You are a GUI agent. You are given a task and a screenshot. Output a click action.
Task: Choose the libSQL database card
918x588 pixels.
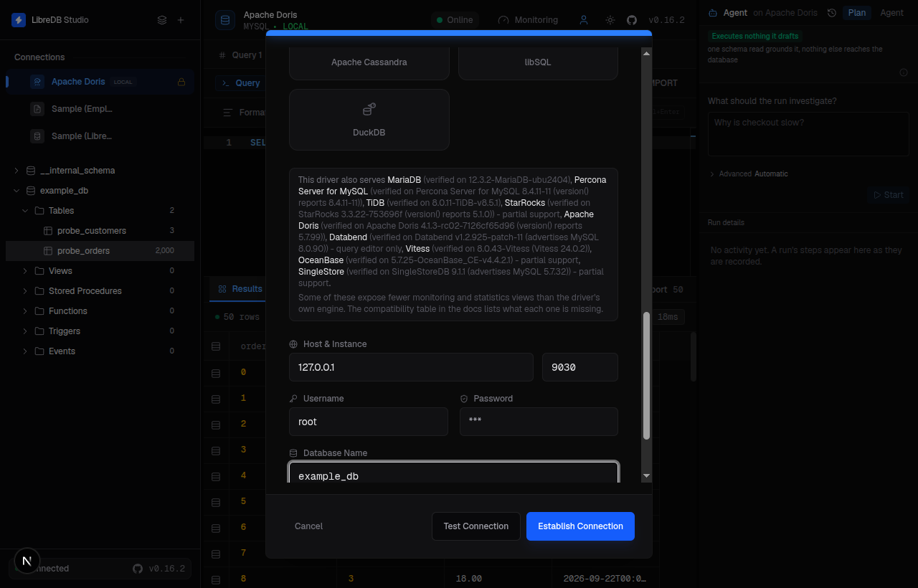pyautogui.click(x=538, y=62)
